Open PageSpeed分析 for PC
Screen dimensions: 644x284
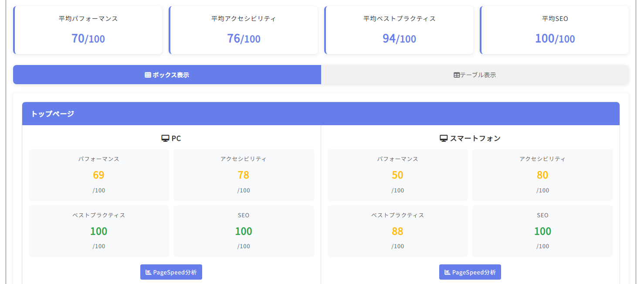pyautogui.click(x=171, y=272)
